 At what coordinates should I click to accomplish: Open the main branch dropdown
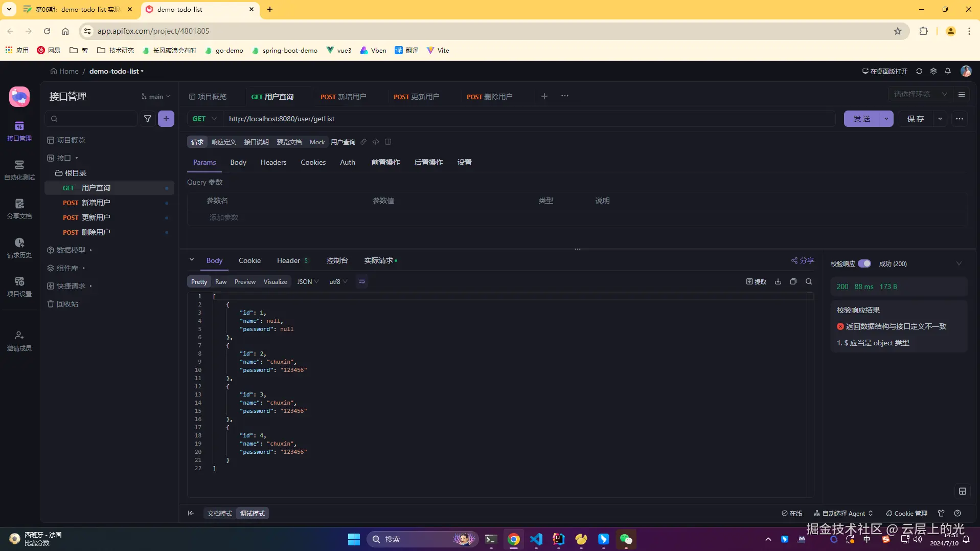click(x=156, y=96)
